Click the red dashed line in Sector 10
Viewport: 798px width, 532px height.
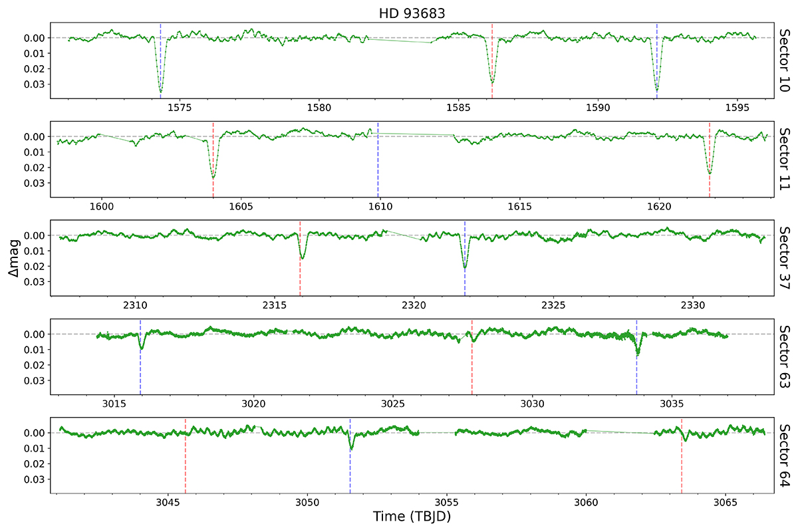492,66
